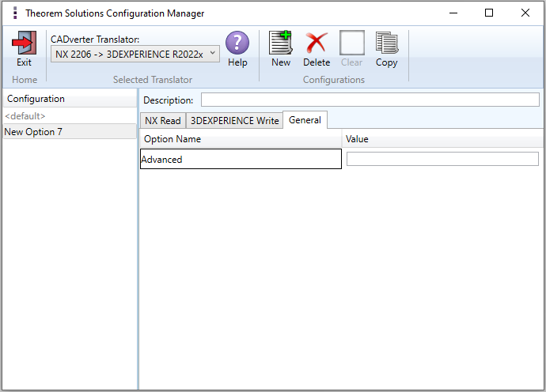
Task: Click the Advanced value input box
Action: 442,159
